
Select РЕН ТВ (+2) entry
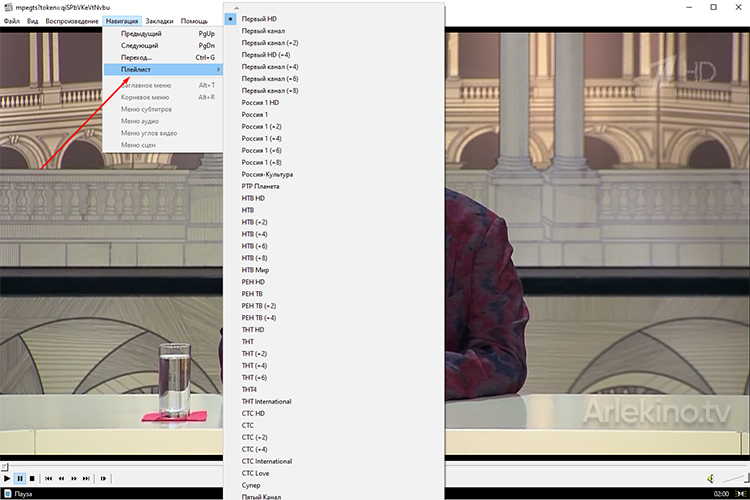[x=333, y=306]
